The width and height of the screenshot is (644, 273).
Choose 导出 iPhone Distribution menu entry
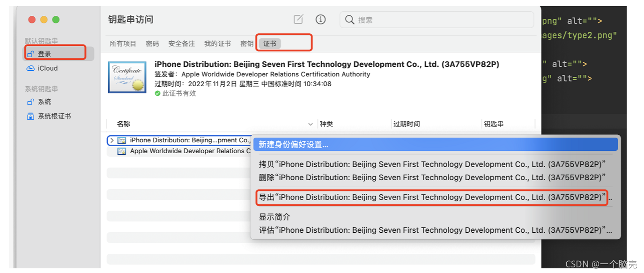(436, 197)
